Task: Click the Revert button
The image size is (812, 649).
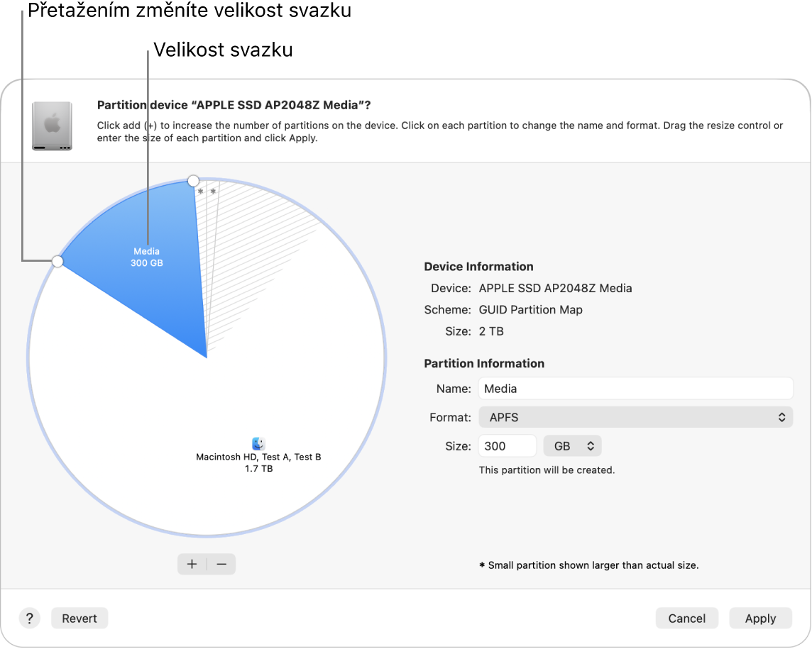Action: click(79, 618)
